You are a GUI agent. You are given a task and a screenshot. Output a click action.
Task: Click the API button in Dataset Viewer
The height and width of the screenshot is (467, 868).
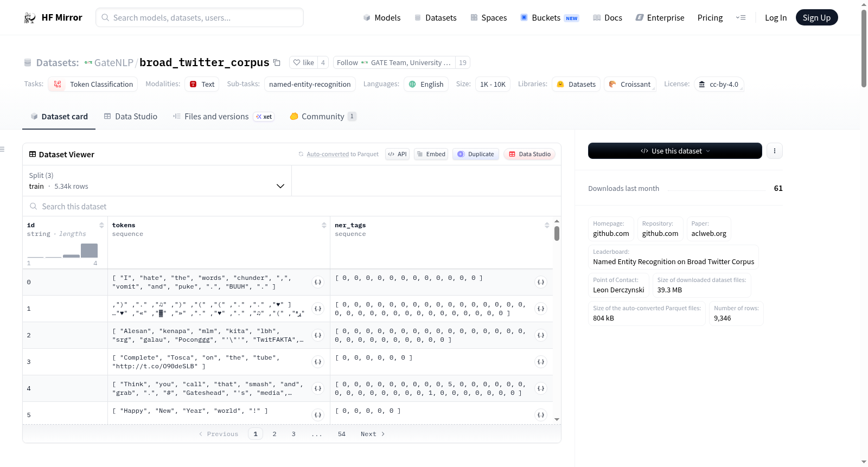point(397,154)
